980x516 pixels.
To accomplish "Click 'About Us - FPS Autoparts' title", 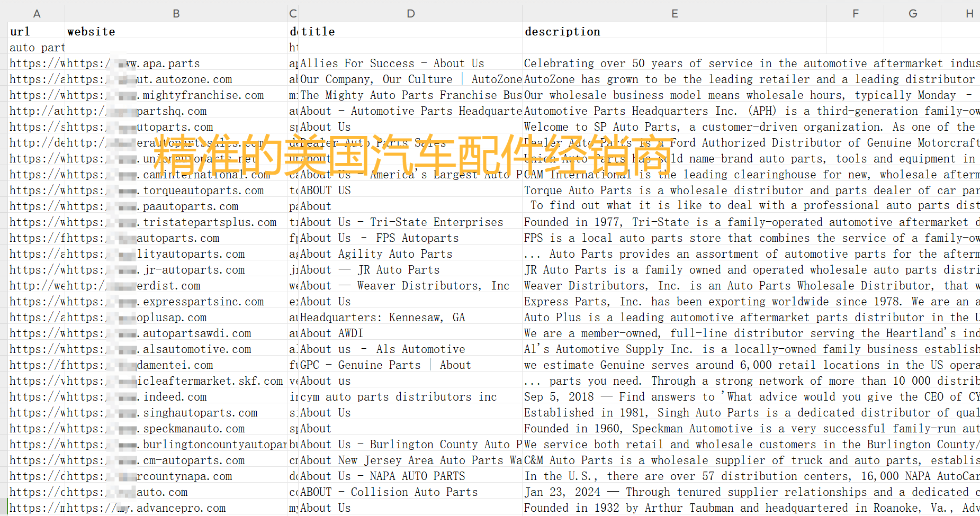I will pyautogui.click(x=411, y=238).
